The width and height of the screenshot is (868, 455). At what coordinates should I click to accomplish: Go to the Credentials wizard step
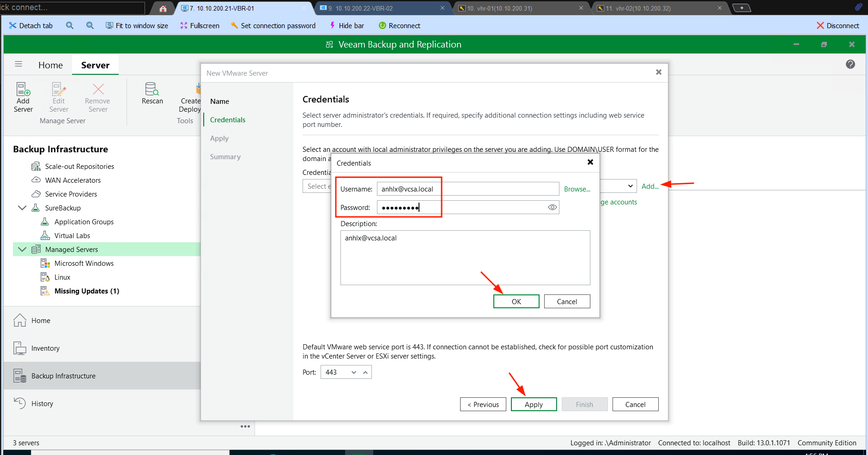point(228,120)
